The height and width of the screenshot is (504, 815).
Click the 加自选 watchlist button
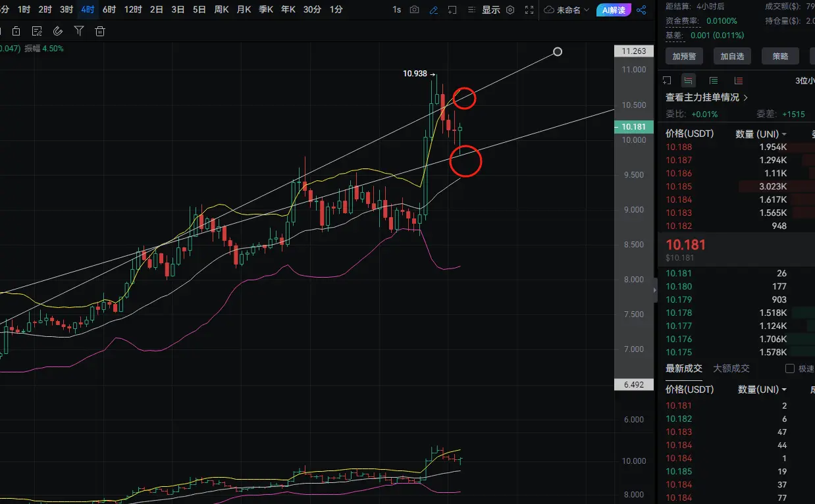pyautogui.click(x=732, y=56)
